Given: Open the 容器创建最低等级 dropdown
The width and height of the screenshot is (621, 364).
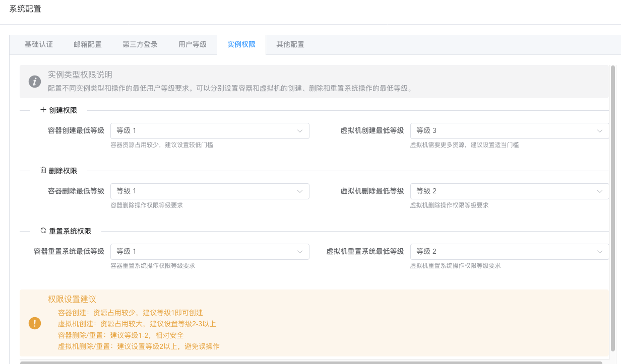Looking at the screenshot, I should (210, 131).
